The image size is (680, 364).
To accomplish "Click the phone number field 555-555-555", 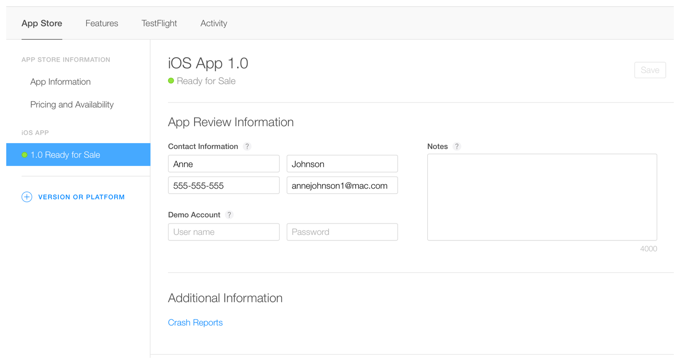I will pos(224,185).
